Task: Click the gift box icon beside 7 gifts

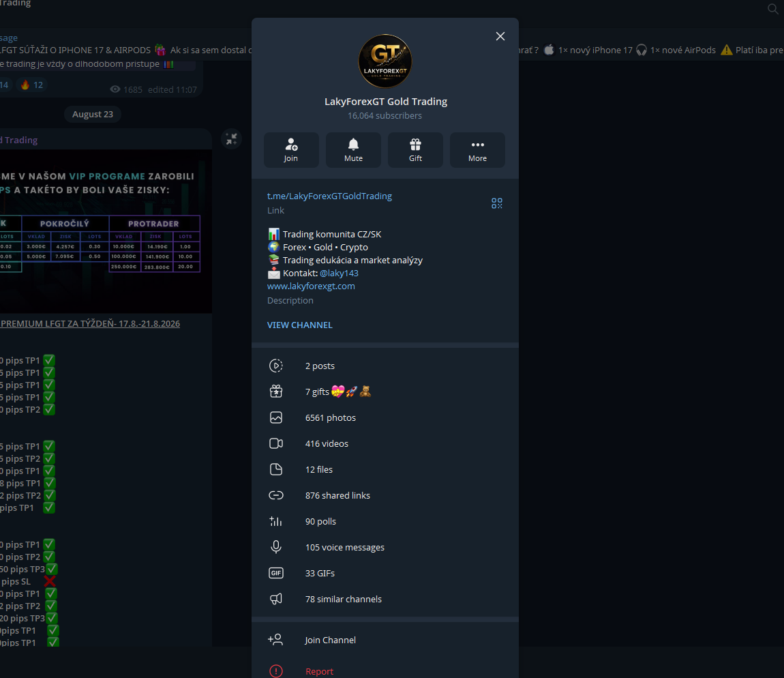Action: (x=276, y=392)
